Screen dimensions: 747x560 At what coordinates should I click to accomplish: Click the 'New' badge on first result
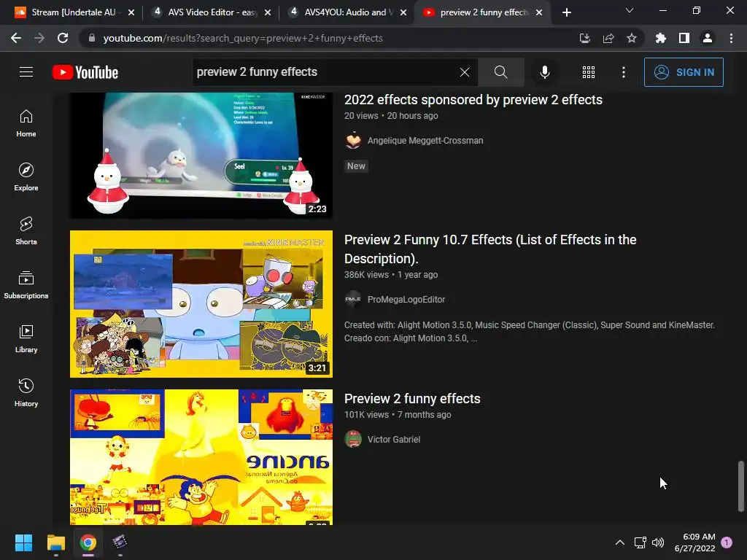tap(356, 166)
